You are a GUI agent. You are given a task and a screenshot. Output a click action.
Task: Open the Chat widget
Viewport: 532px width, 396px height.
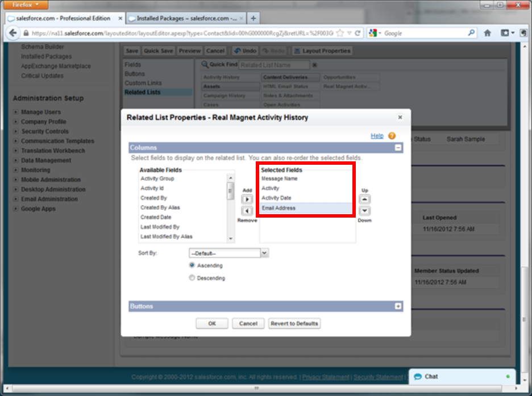[462, 377]
